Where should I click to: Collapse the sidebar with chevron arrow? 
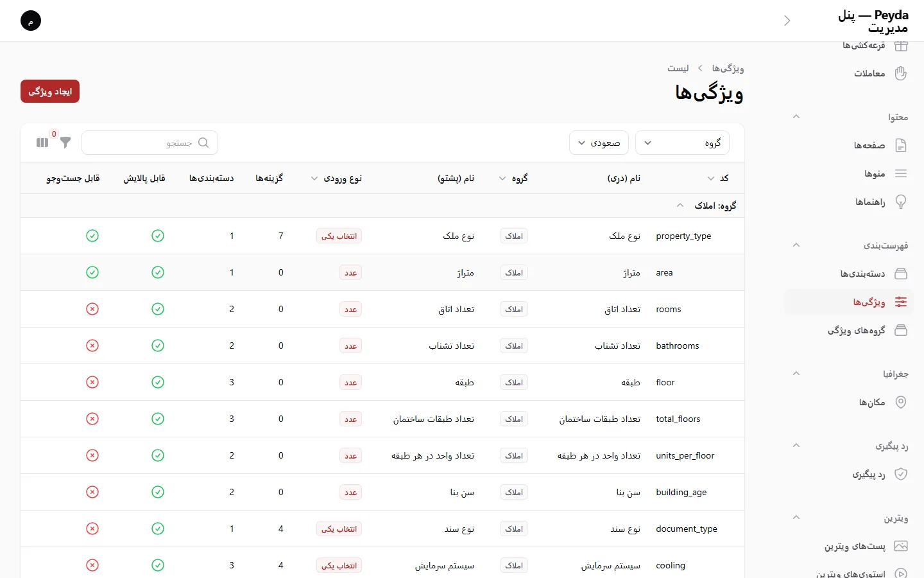coord(787,21)
